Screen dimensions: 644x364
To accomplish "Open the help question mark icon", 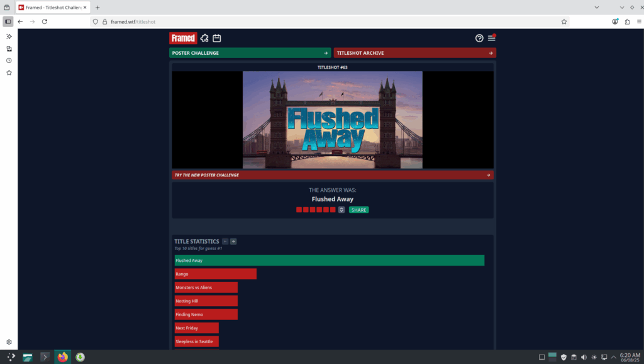I will (479, 38).
